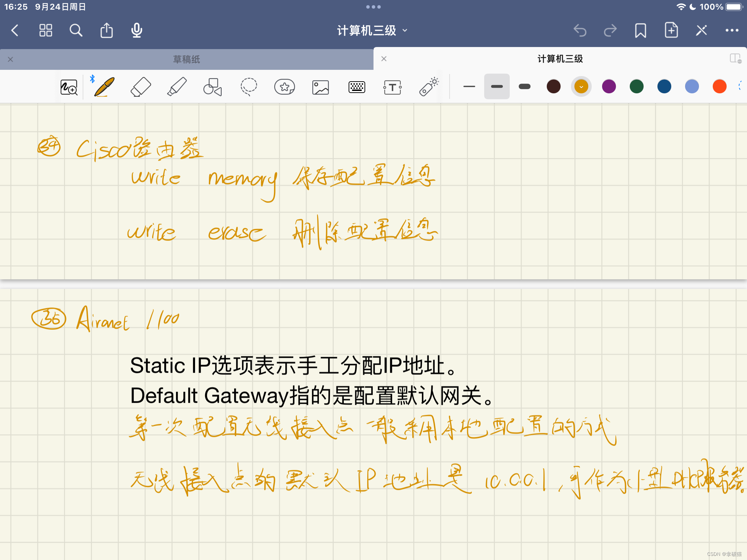Open options of selected orange color
The width and height of the screenshot is (747, 560).
(x=581, y=86)
